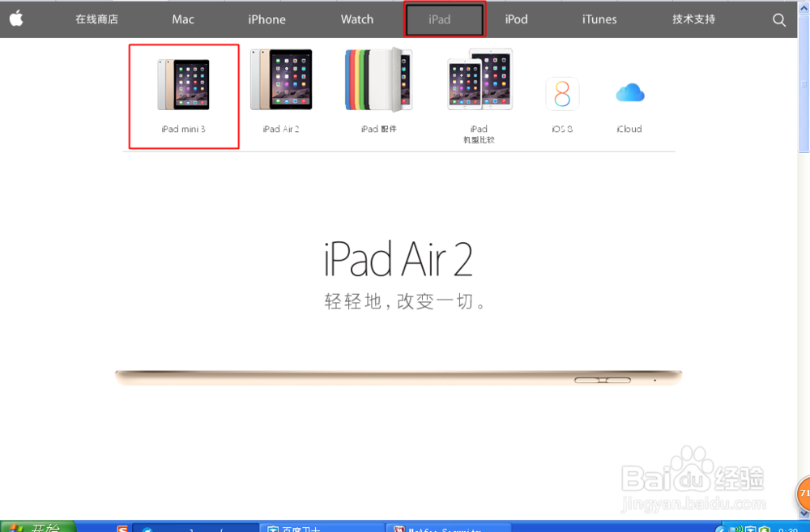Select the iPad mini 3 product icon
The image size is (810, 532).
[182, 79]
